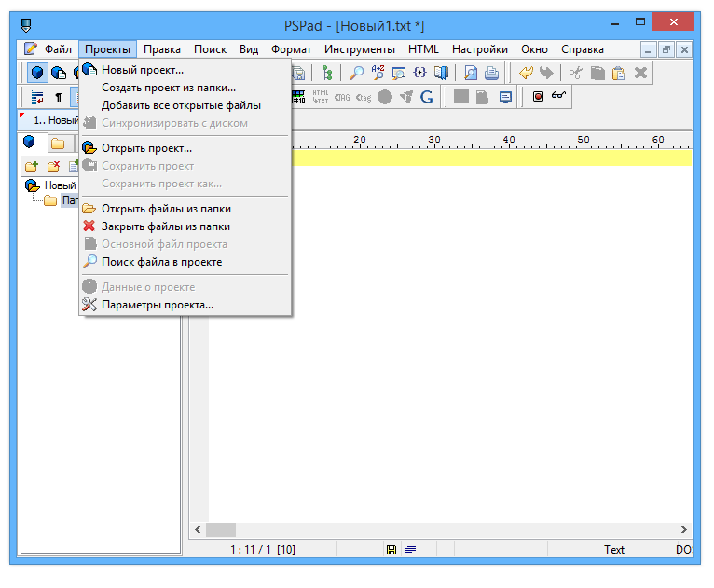Open the Поиск menu

coord(210,49)
